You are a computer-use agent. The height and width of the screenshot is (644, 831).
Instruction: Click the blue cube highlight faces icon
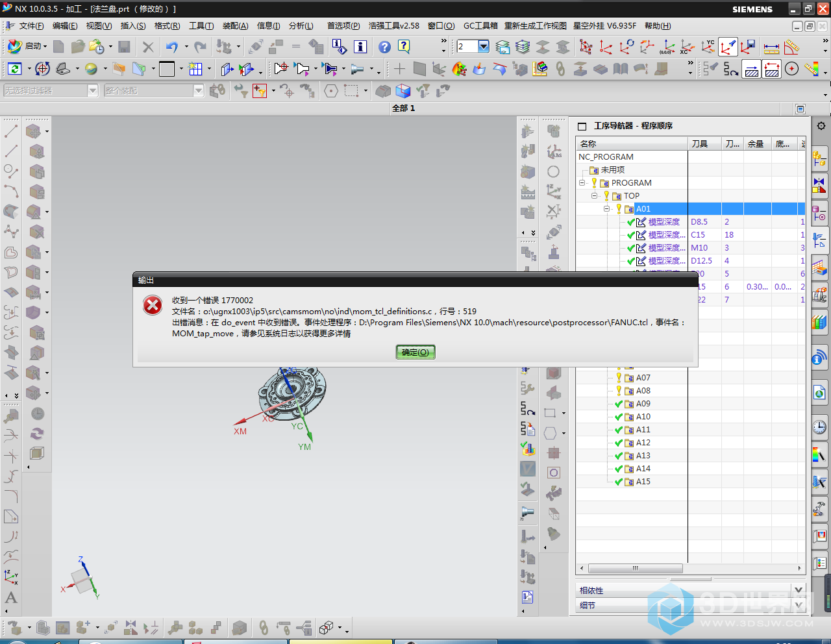403,91
